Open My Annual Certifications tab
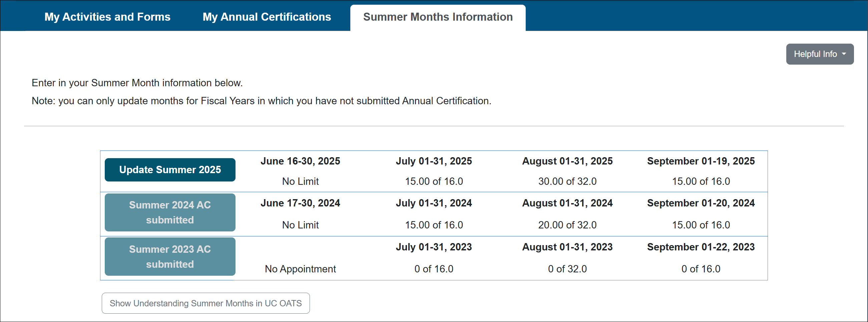 click(x=267, y=17)
